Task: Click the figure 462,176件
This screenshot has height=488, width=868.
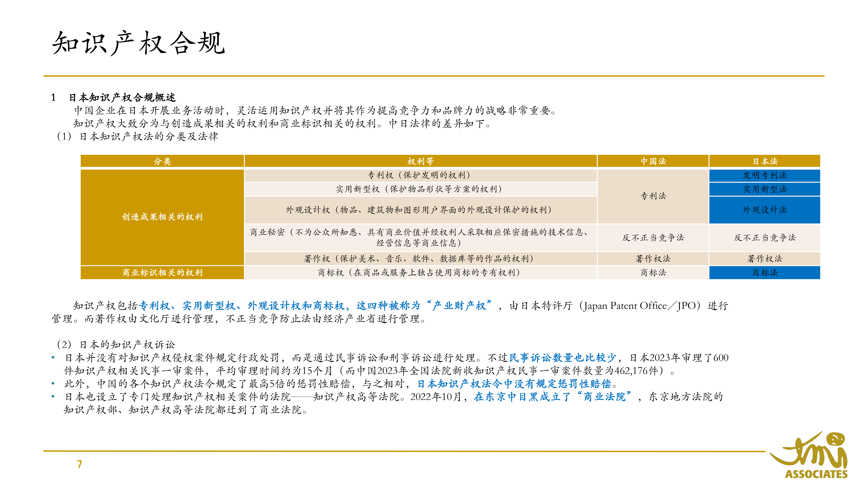Action: [x=636, y=371]
